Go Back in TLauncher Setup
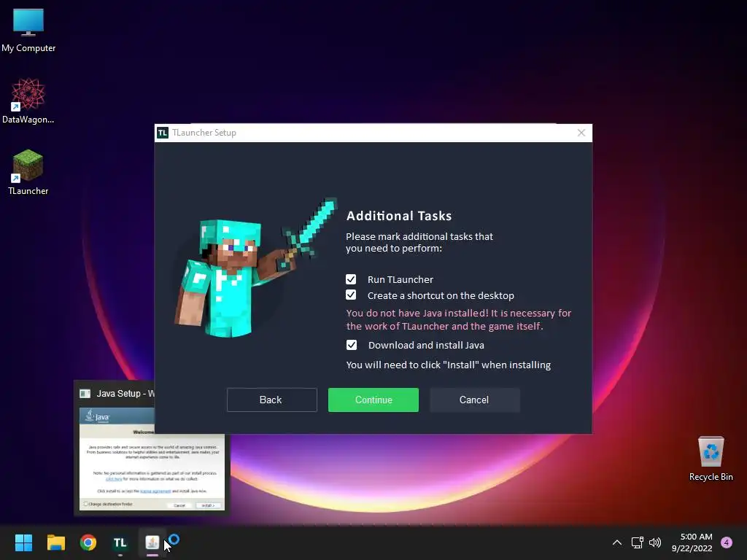747x560 pixels. click(x=271, y=400)
